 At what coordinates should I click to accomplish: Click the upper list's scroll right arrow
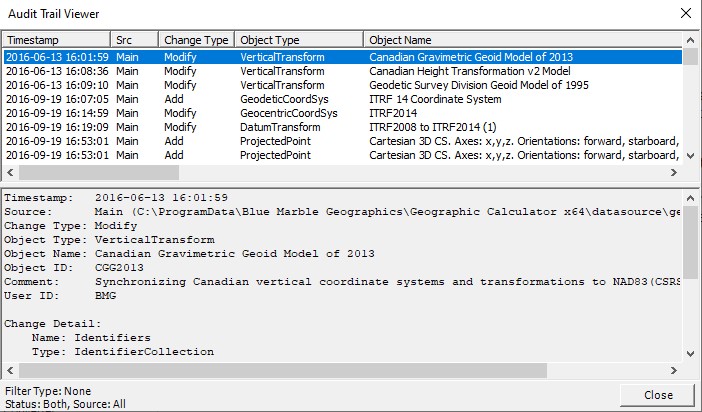(674, 172)
